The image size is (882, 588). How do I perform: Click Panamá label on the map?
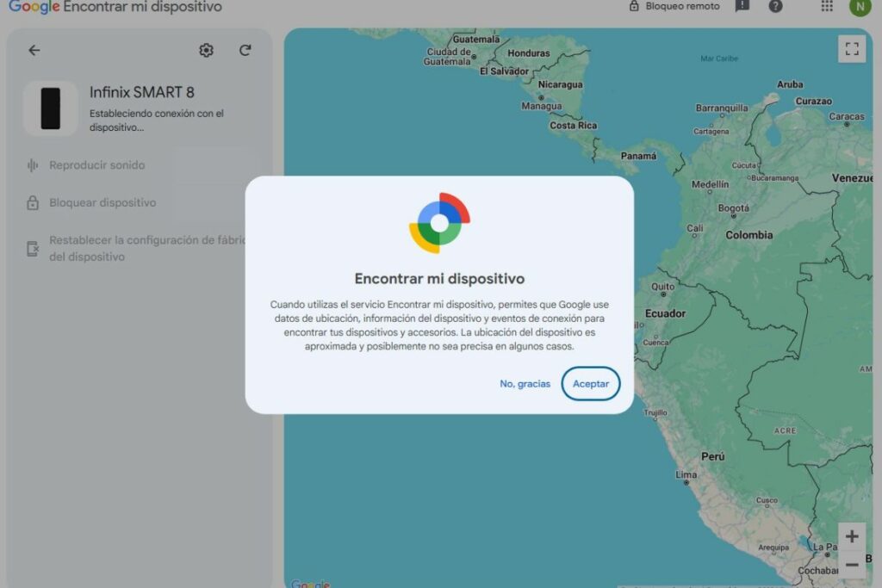(x=638, y=156)
